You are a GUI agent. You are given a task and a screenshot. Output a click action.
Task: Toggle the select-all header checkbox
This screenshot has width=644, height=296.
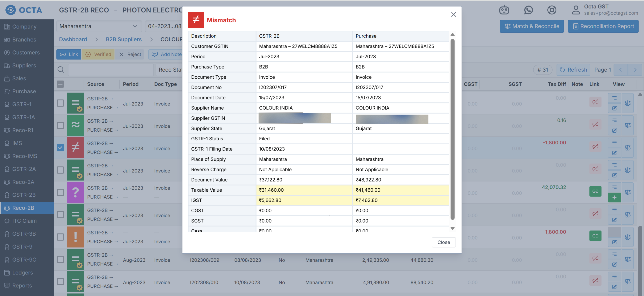coord(60,84)
